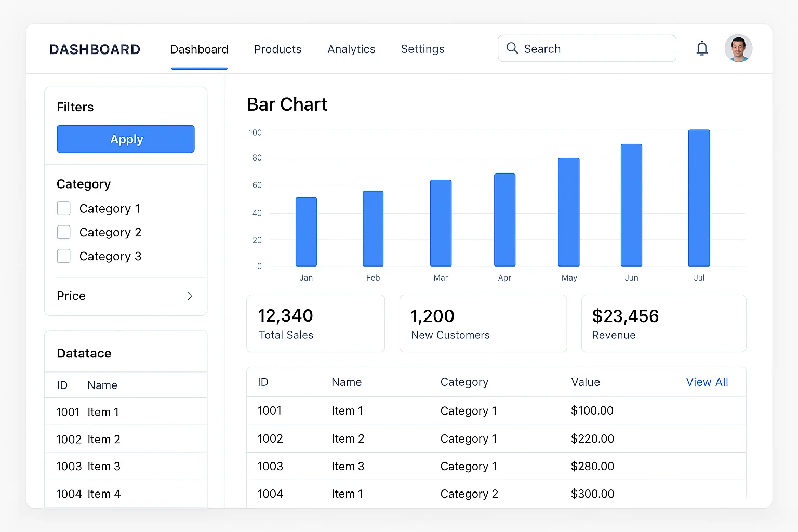The image size is (798, 532).
Task: Click the DASHBOARD logo
Action: coord(95,49)
